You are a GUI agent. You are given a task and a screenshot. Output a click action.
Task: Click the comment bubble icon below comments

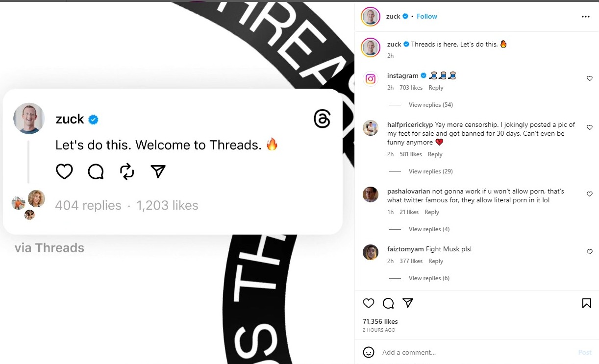click(x=388, y=303)
